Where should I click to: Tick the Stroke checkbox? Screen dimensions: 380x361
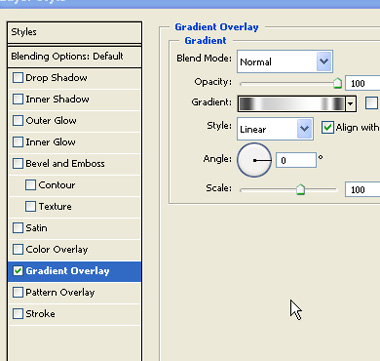click(x=18, y=314)
